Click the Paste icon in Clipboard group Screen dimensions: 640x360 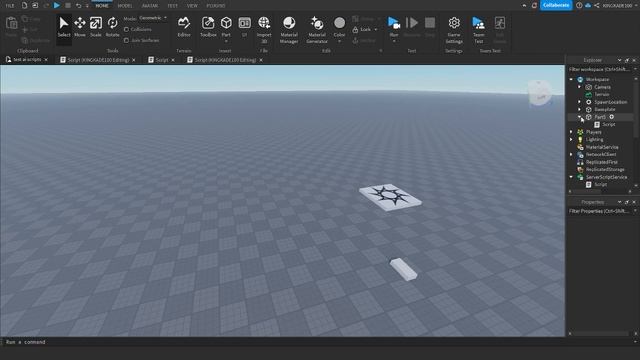tap(11, 24)
